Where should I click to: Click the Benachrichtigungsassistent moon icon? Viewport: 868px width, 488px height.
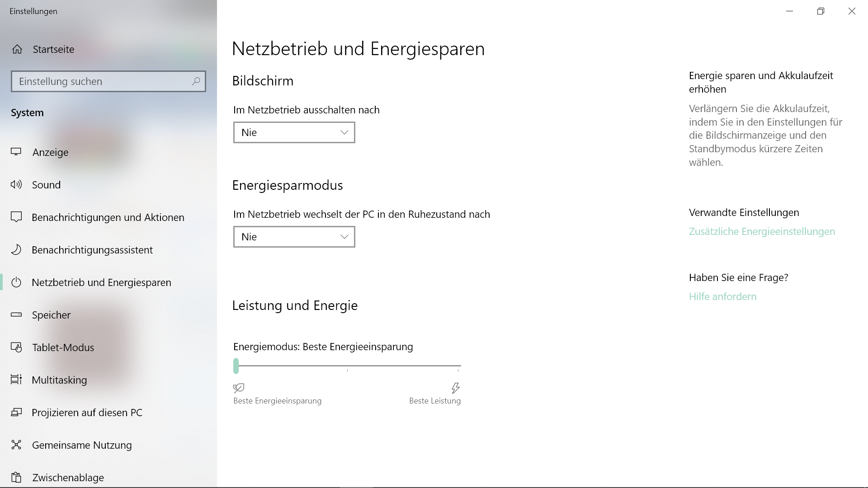coord(16,250)
